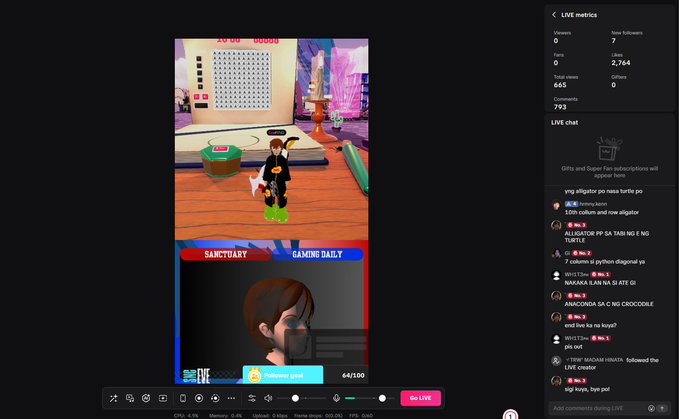Click the avatar camera source in preview
Screen dimensions: 679x419
pyautogui.click(x=272, y=313)
